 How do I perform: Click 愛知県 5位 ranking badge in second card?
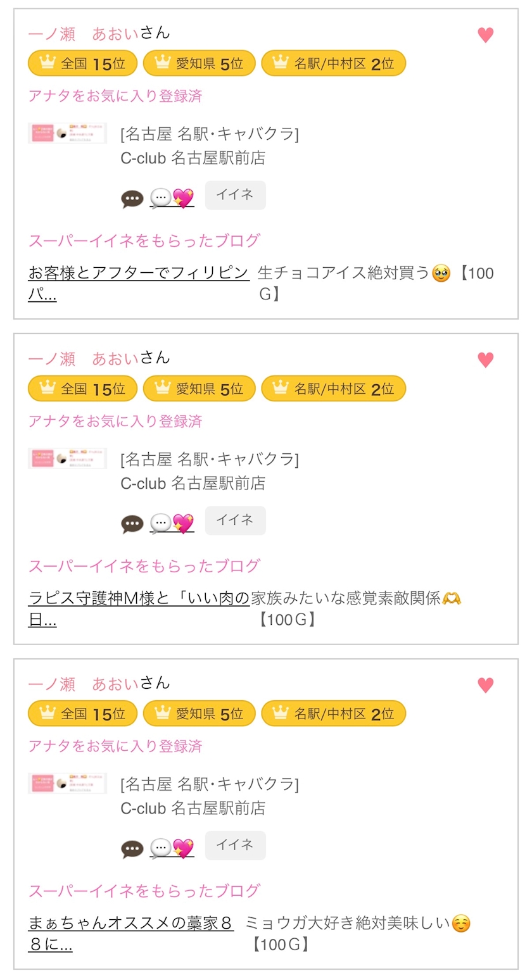click(x=199, y=388)
